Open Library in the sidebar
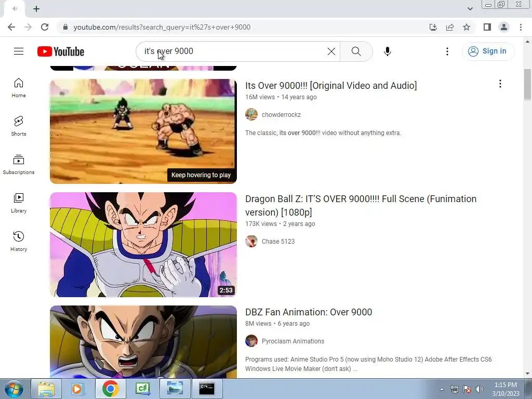Viewport: 532px width, 399px height. [x=19, y=203]
